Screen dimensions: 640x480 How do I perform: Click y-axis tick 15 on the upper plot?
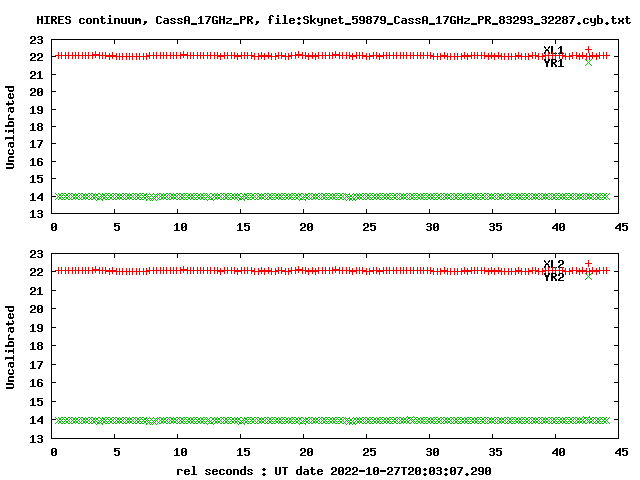click(36, 179)
